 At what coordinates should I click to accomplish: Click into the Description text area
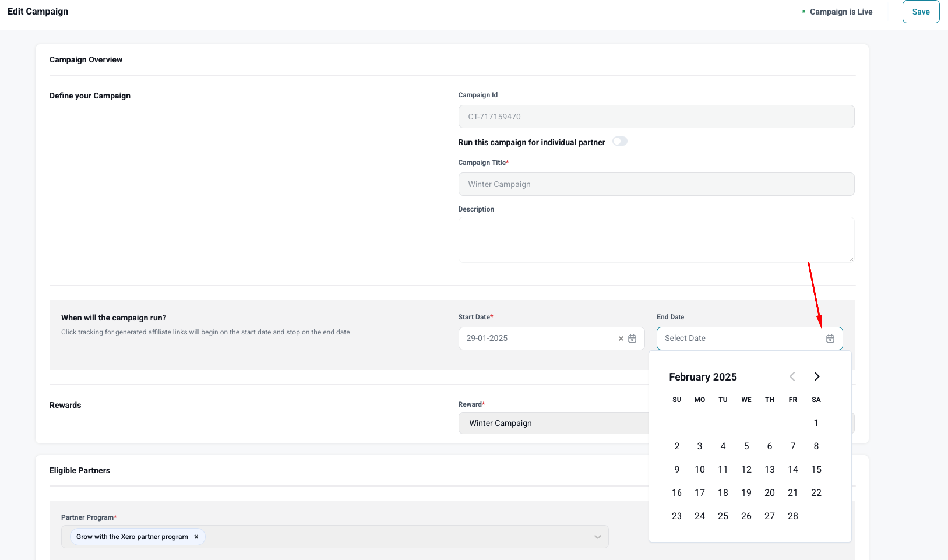(x=656, y=240)
